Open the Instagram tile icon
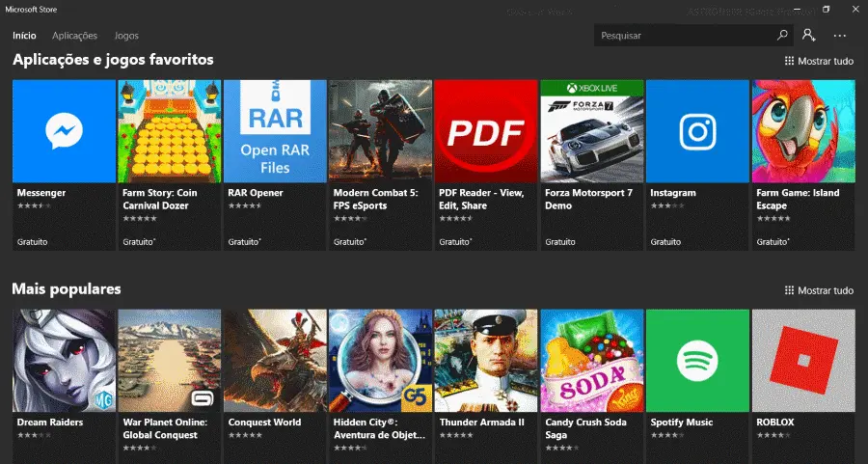This screenshot has width=868, height=464. click(697, 131)
